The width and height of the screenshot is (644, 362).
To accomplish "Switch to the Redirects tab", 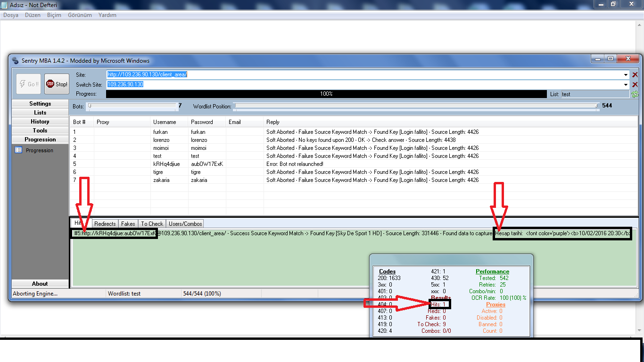I will 105,224.
